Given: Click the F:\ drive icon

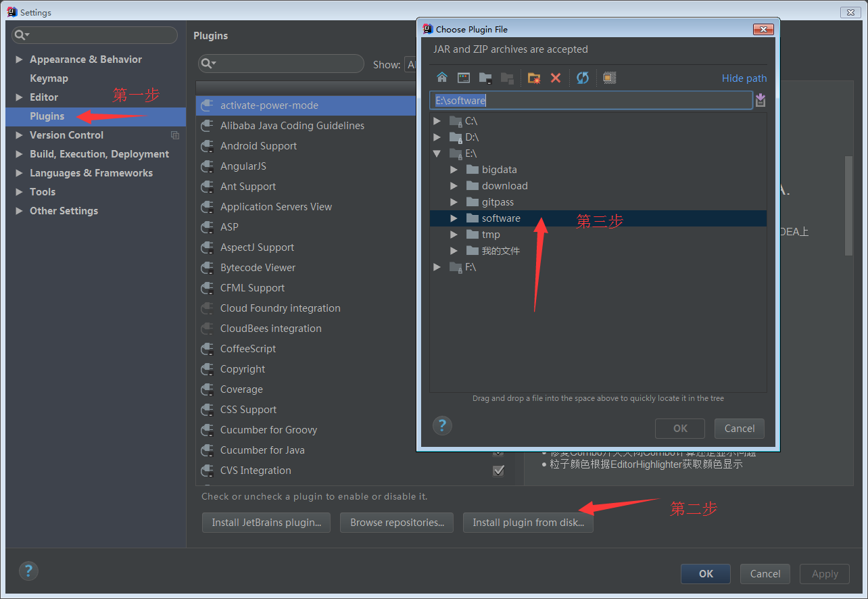Looking at the screenshot, I should pos(456,267).
